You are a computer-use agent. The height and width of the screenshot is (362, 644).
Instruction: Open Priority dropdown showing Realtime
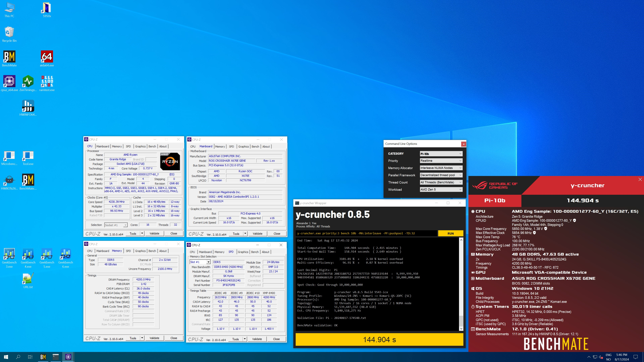pyautogui.click(x=441, y=161)
